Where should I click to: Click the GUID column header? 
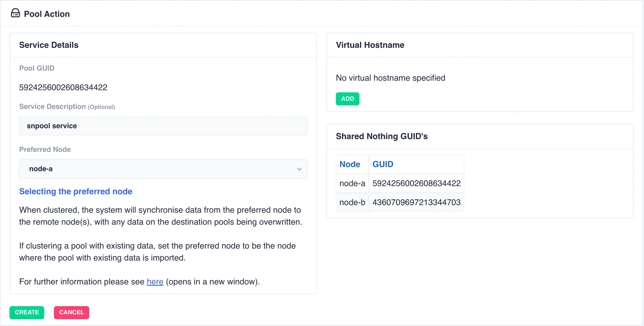[x=383, y=164]
